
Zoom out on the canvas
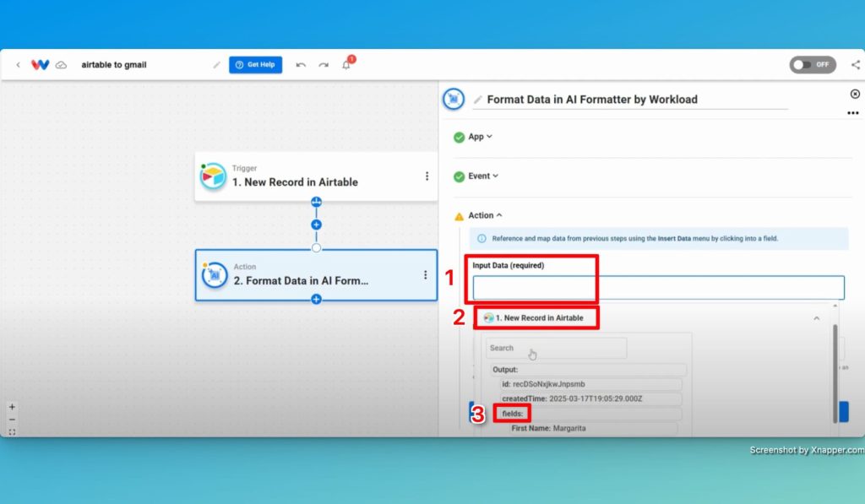[x=12, y=420]
